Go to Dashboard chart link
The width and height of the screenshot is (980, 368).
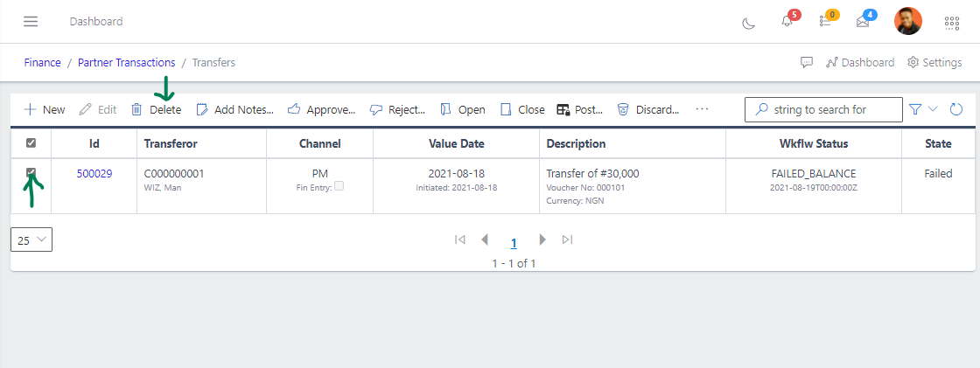click(860, 62)
